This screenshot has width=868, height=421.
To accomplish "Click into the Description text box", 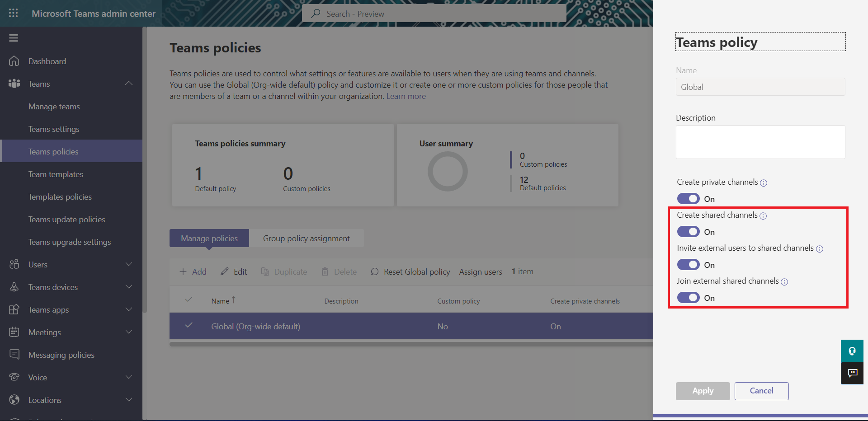I will (x=760, y=142).
